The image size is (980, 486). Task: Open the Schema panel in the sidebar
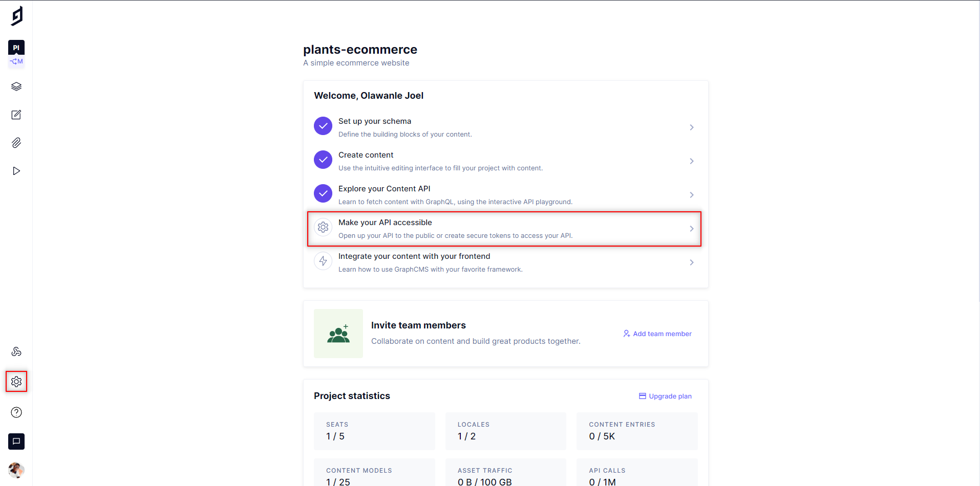coord(16,86)
